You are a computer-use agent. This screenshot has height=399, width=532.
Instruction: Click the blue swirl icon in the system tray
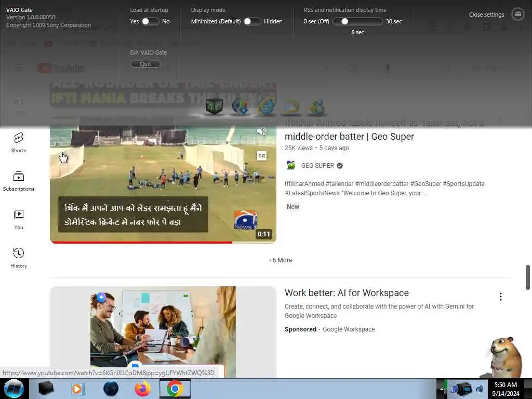480,389
